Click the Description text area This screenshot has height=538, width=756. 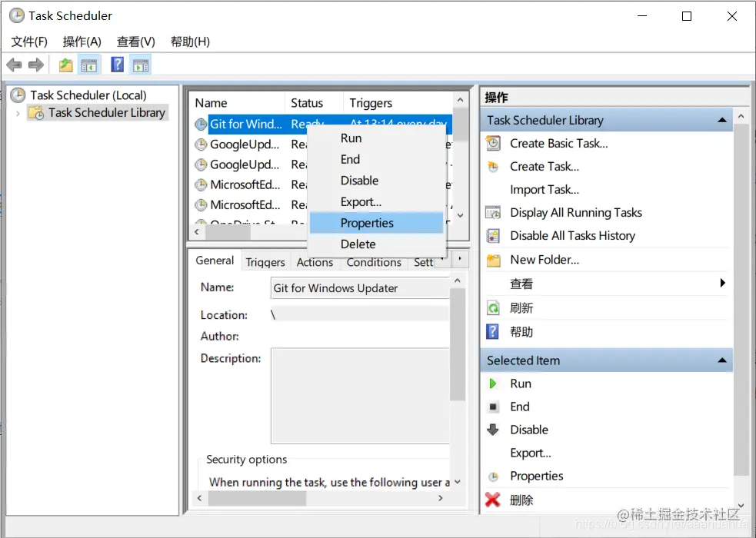(361, 396)
